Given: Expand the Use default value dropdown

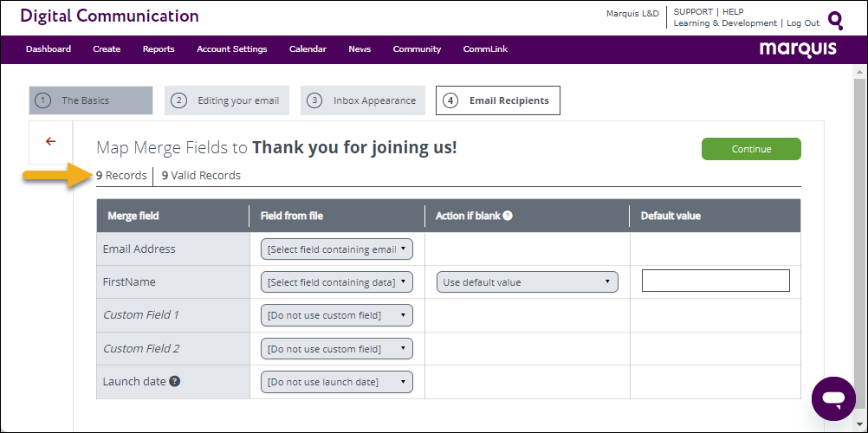Looking at the screenshot, I should tap(528, 282).
